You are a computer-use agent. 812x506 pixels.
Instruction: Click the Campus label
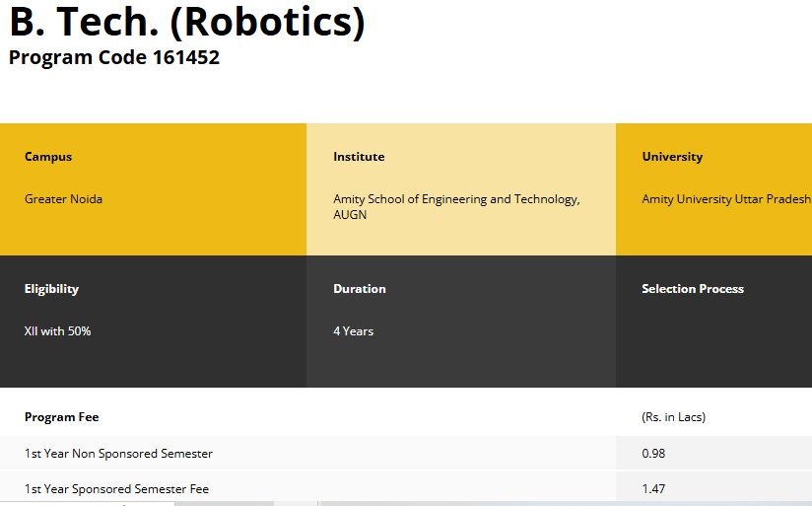click(48, 157)
